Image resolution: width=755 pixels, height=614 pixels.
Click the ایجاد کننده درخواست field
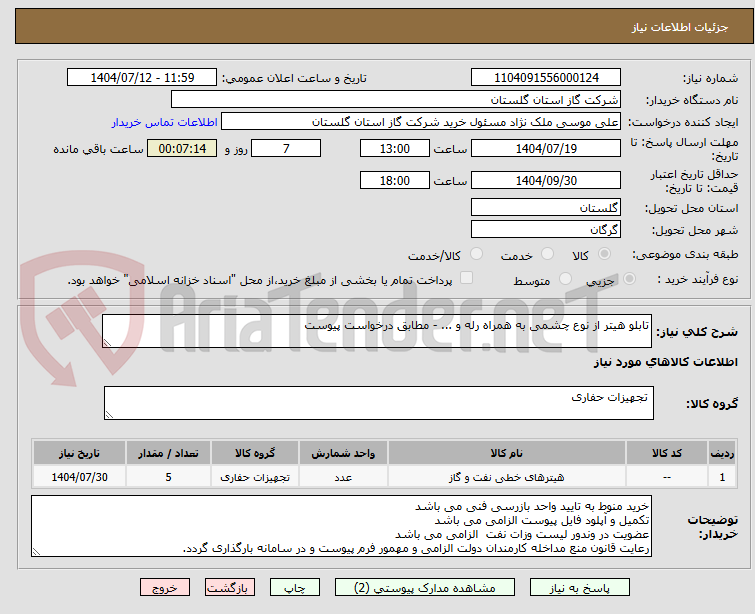pyautogui.click(x=421, y=121)
